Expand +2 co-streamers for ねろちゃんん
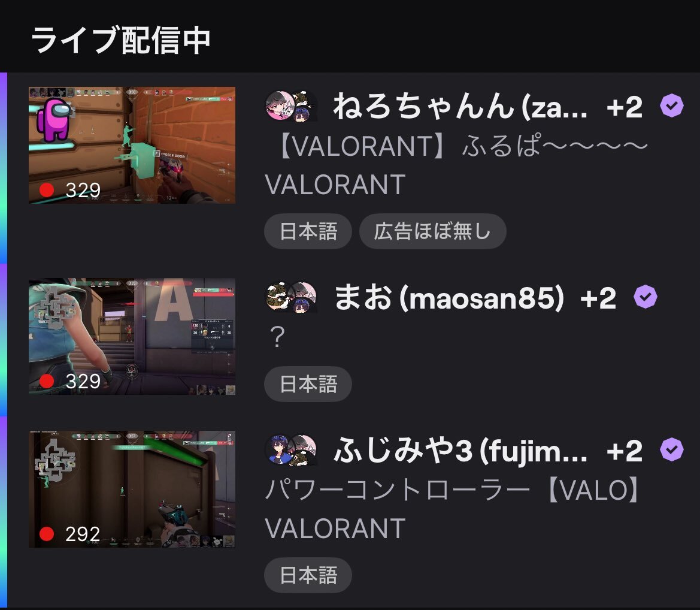The height and width of the screenshot is (610, 700). [624, 107]
